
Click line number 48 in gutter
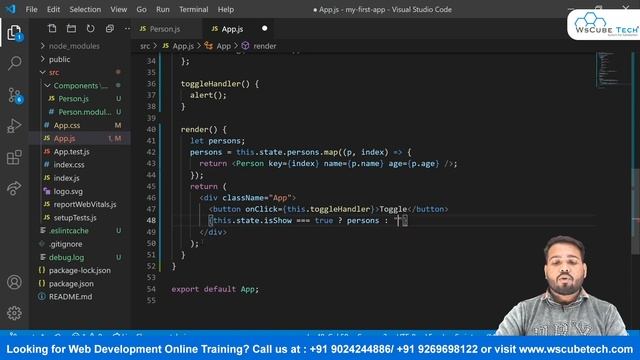151,220
